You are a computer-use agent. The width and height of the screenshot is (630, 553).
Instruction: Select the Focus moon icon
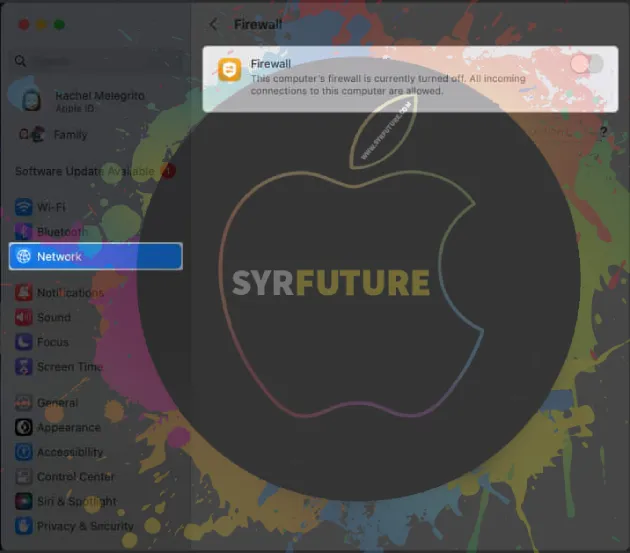click(24, 342)
